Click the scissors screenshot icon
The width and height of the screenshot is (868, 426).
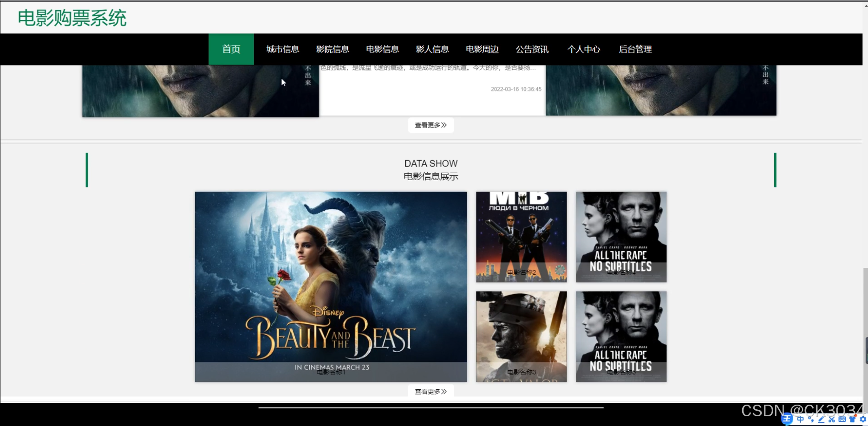831,420
